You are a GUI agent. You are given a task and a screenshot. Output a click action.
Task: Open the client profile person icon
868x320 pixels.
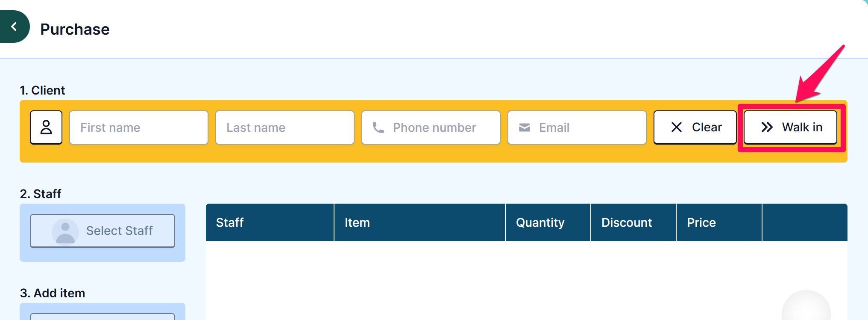46,127
